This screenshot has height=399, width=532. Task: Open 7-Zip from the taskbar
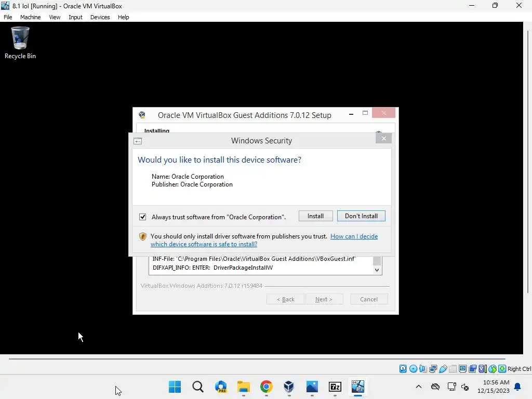pos(335,387)
